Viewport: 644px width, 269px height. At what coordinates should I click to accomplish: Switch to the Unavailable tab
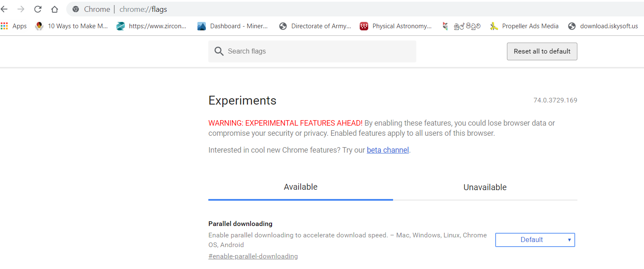(x=485, y=187)
